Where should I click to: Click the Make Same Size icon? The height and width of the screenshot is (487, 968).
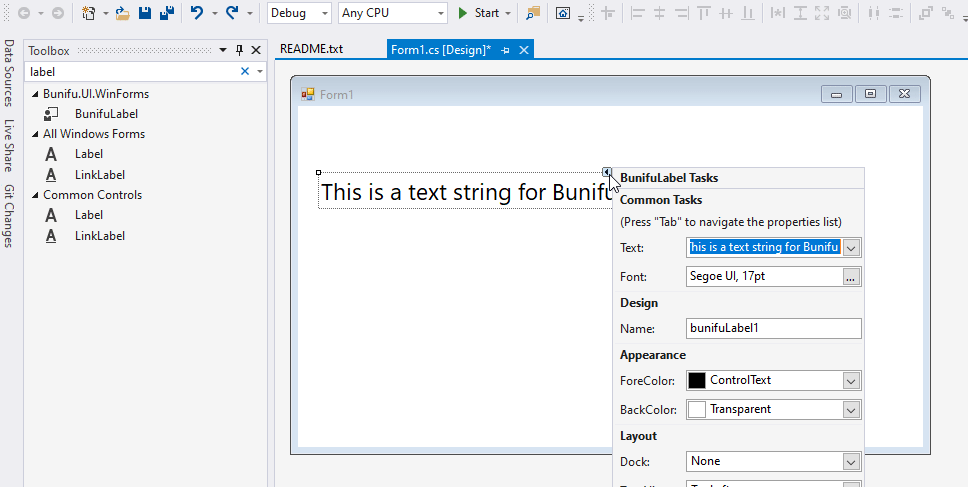coord(822,13)
